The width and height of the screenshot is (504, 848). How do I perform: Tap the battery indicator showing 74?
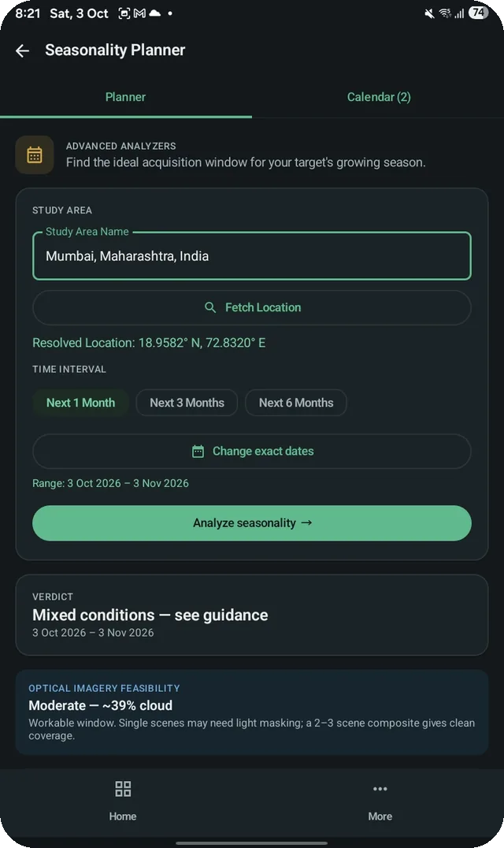coord(478,13)
